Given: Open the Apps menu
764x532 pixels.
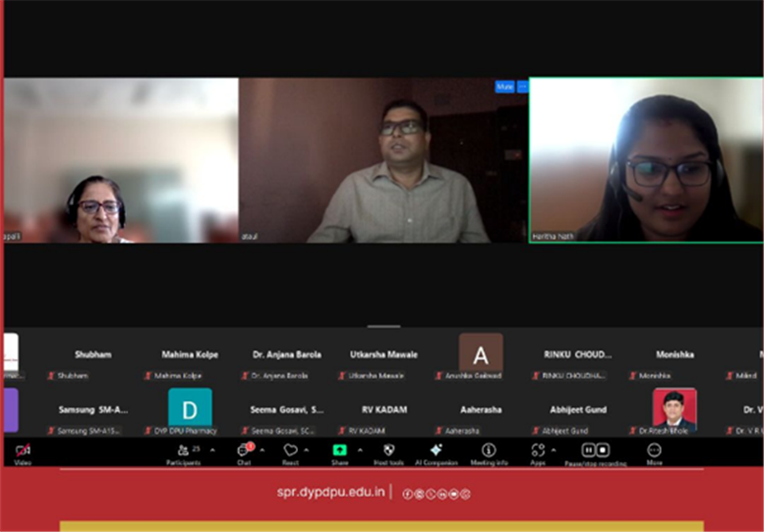Looking at the screenshot, I should [538, 450].
